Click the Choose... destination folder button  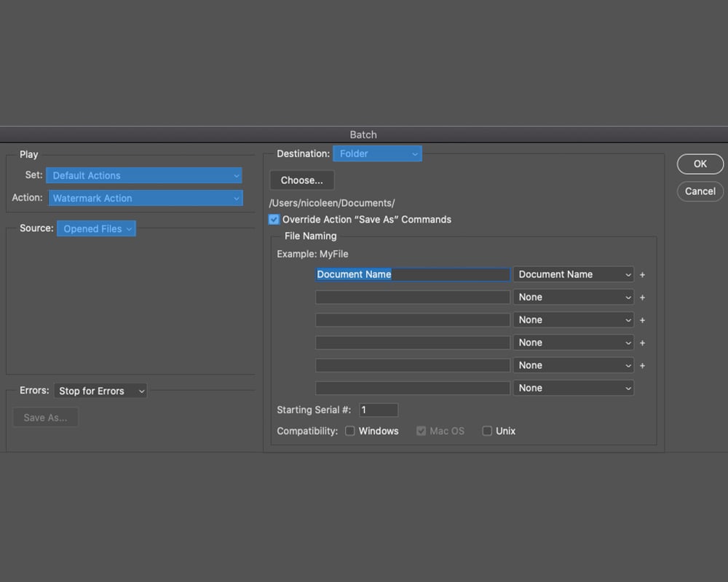[302, 180]
